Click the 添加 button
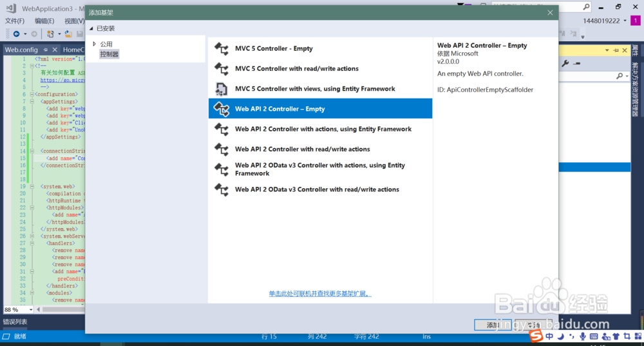Image resolution: width=644 pixels, height=346 pixels. 493,325
